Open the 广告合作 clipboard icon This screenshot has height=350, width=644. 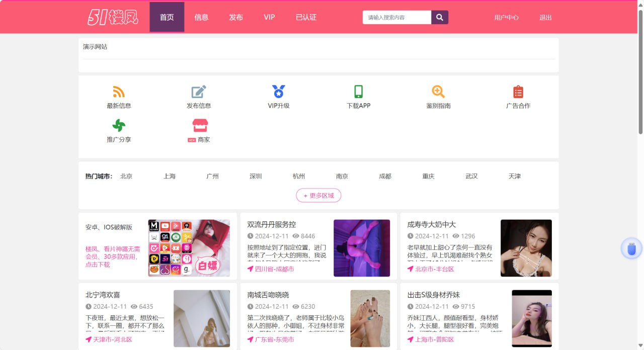[518, 92]
